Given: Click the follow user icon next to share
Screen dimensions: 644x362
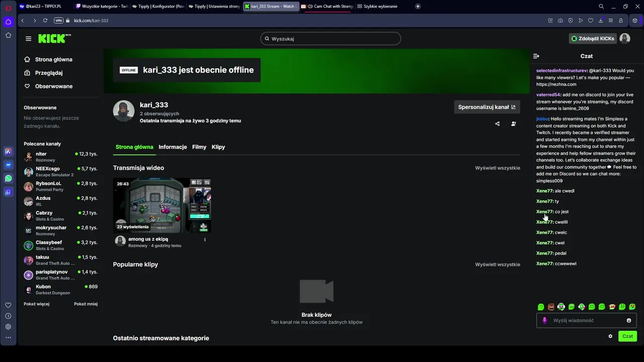Looking at the screenshot, I should 514,124.
